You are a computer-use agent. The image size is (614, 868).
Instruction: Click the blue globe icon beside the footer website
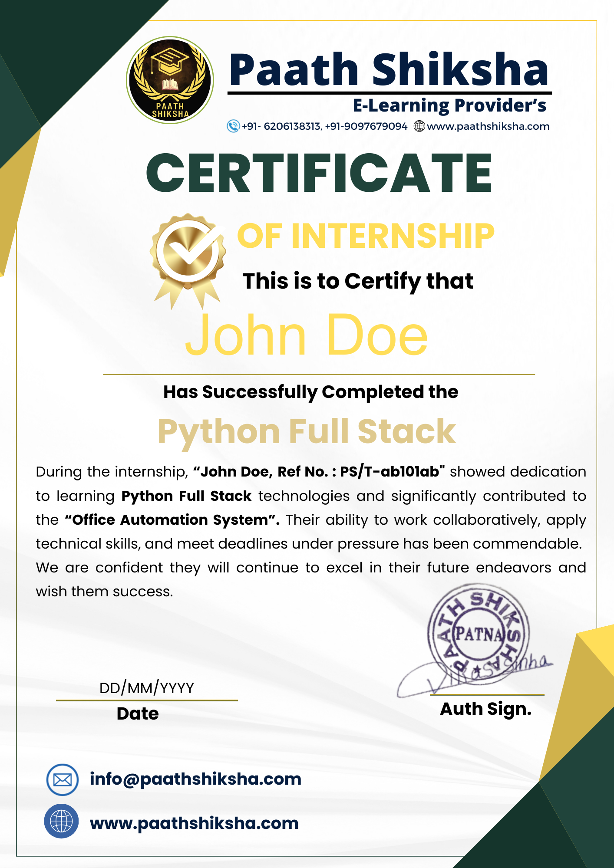point(62,821)
